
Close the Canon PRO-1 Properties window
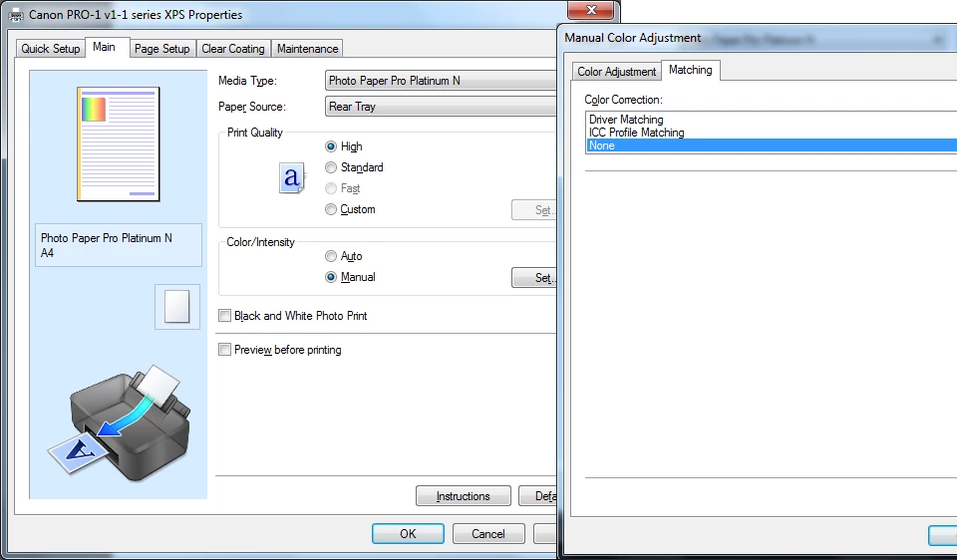coord(590,10)
